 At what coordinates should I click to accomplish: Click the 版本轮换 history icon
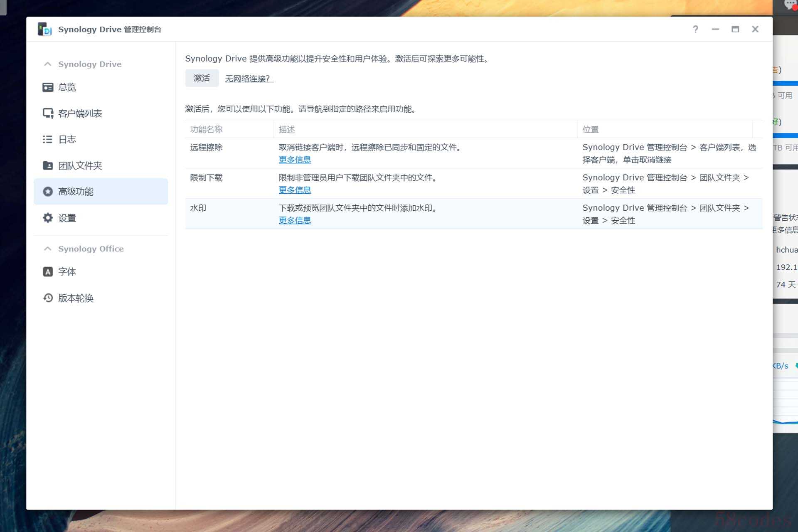48,298
